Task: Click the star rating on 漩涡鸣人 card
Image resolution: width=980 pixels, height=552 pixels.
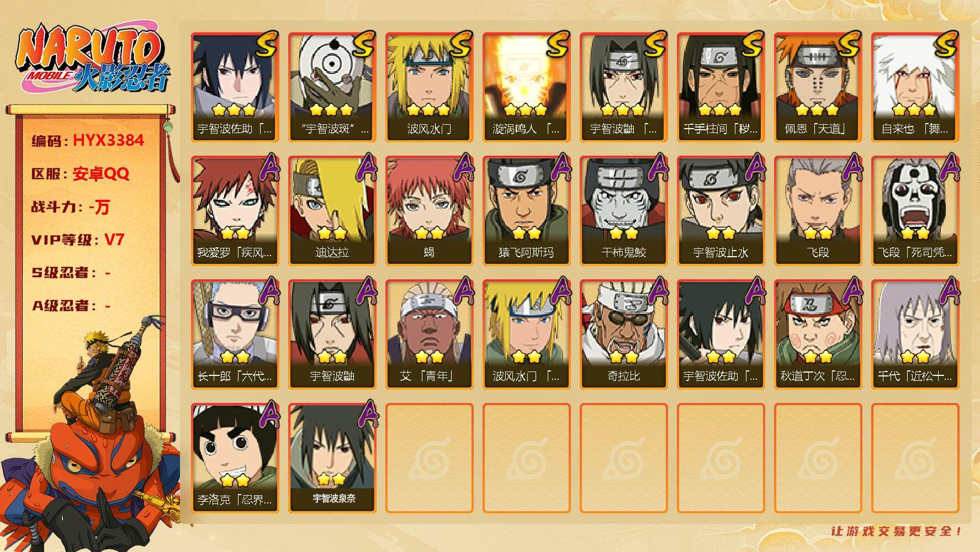Action: click(x=526, y=109)
